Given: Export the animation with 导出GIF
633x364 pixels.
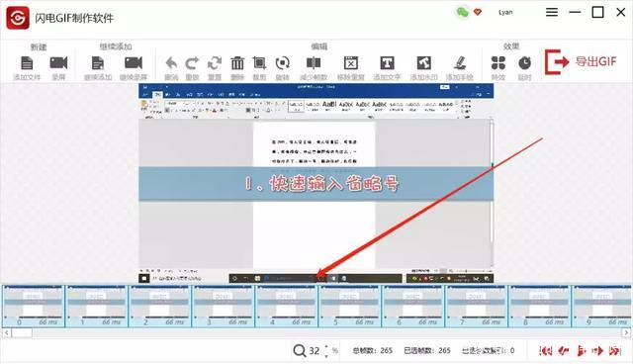Looking at the screenshot, I should click(x=581, y=62).
